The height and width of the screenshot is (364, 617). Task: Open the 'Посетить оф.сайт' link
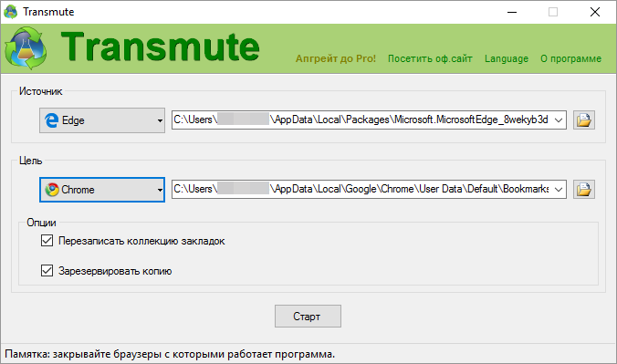click(430, 58)
